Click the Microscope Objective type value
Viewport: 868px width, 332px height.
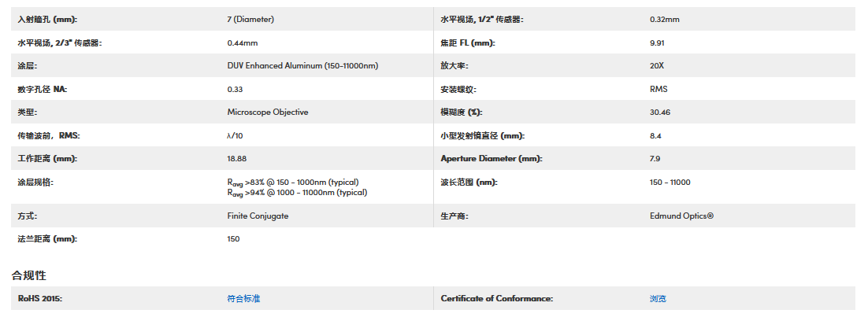[x=268, y=113]
